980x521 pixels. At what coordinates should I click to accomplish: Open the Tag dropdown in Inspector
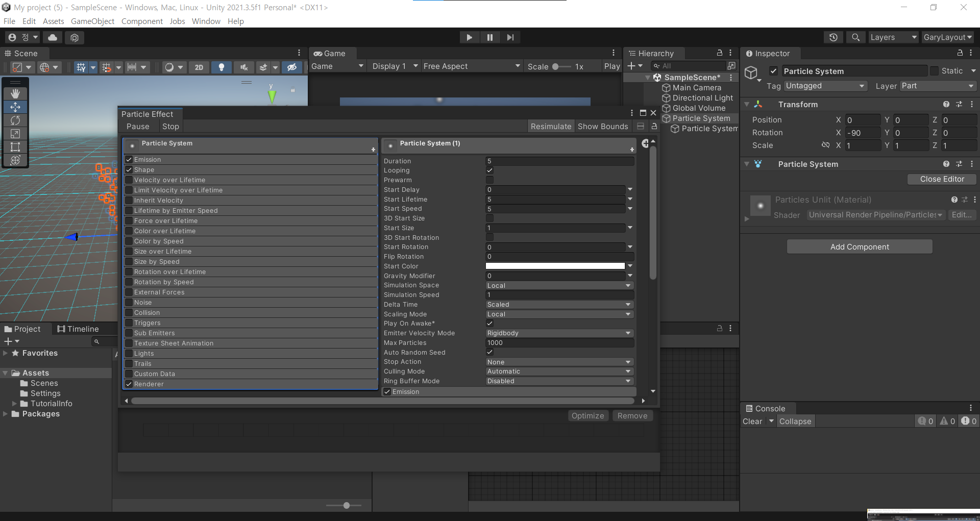click(x=825, y=86)
